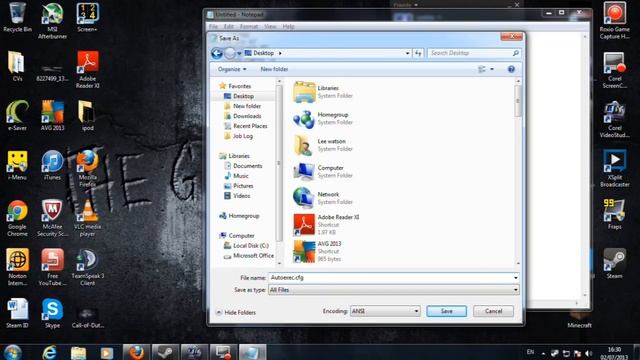Click the refresh button beside address bar
The height and width of the screenshot is (360, 640).
pos(418,53)
